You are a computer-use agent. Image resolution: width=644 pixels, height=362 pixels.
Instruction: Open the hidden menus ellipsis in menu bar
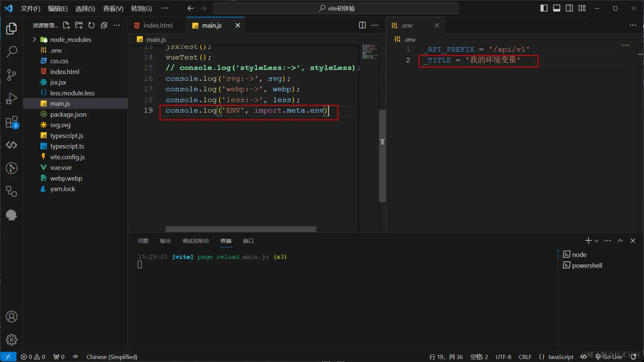(x=165, y=8)
